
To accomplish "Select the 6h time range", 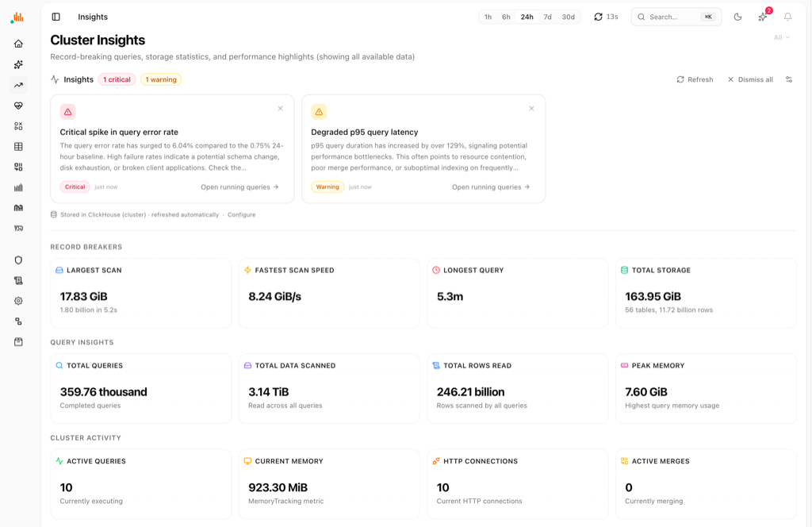I will [506, 17].
